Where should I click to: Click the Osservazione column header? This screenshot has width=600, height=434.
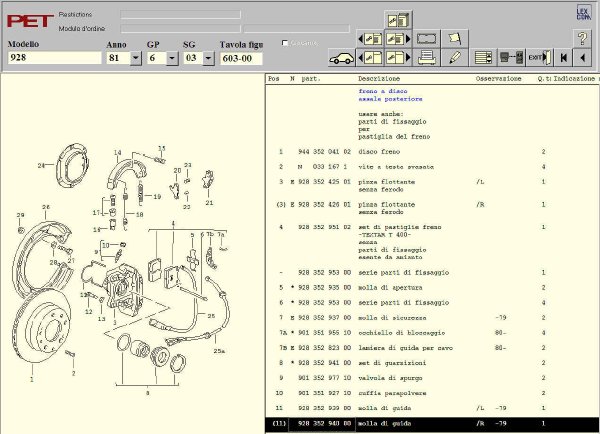(498, 78)
